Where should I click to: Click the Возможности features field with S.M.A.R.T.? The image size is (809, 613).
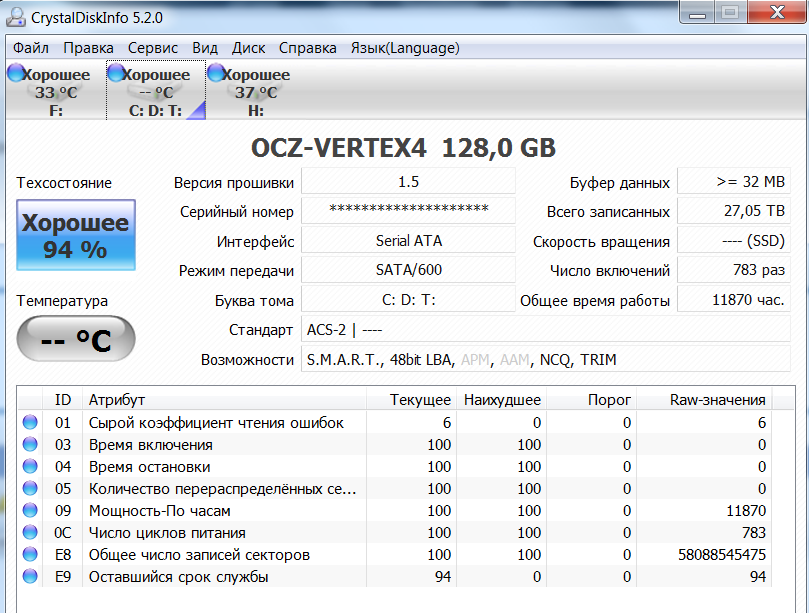545,359
